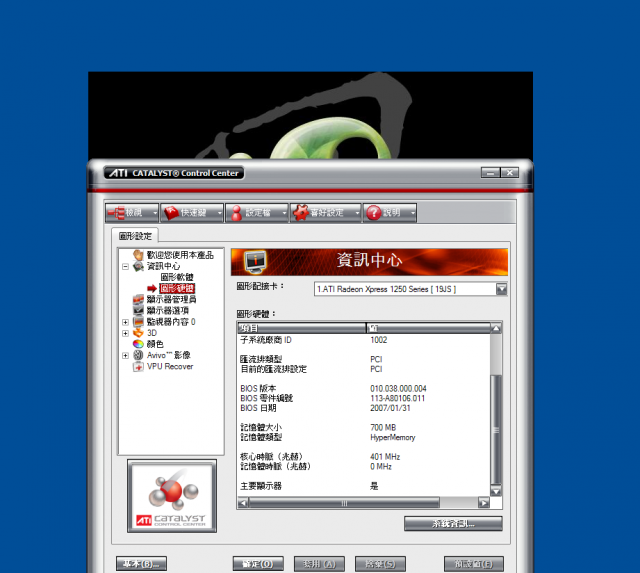Click the BIOS 版本 value 010.038.000.004
Image resolution: width=640 pixels, height=573 pixels.
(398, 389)
